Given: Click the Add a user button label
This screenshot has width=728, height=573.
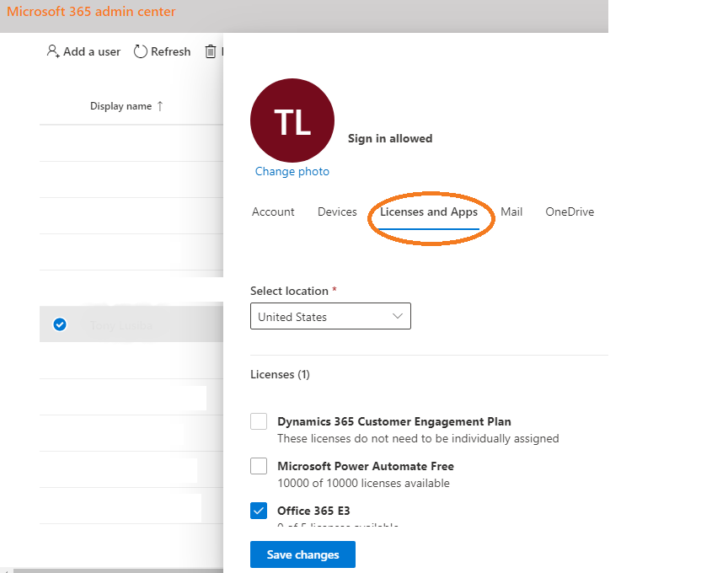Looking at the screenshot, I should click(92, 51).
